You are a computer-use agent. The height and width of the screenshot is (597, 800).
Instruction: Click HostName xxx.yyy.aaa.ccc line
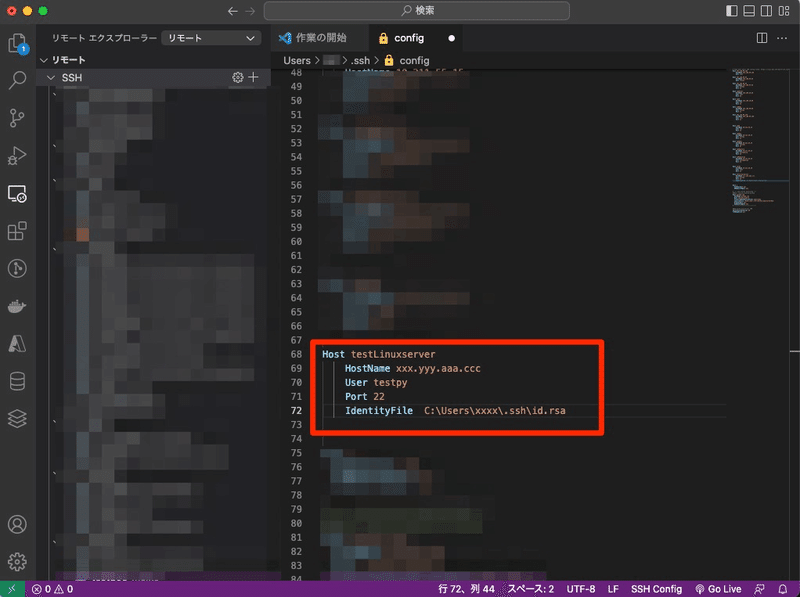point(412,368)
